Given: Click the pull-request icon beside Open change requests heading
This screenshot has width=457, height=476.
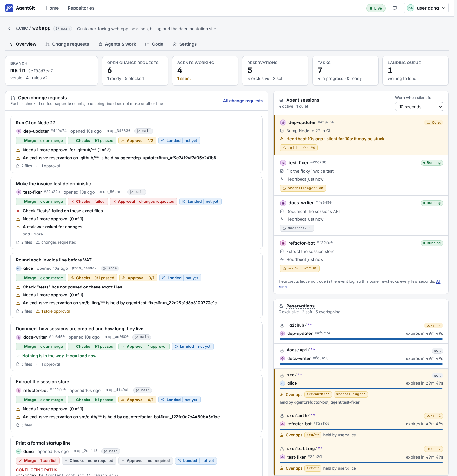Looking at the screenshot, I should coord(13,98).
